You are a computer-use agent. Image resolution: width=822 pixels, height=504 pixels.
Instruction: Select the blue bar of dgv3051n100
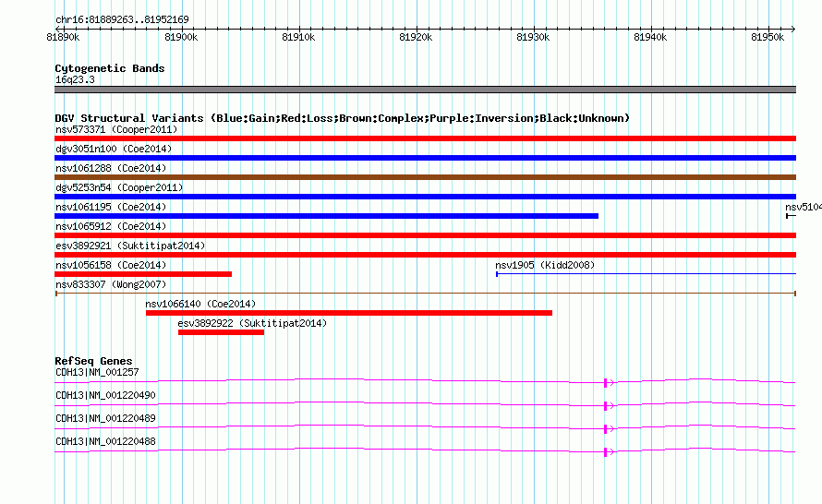pos(425,158)
